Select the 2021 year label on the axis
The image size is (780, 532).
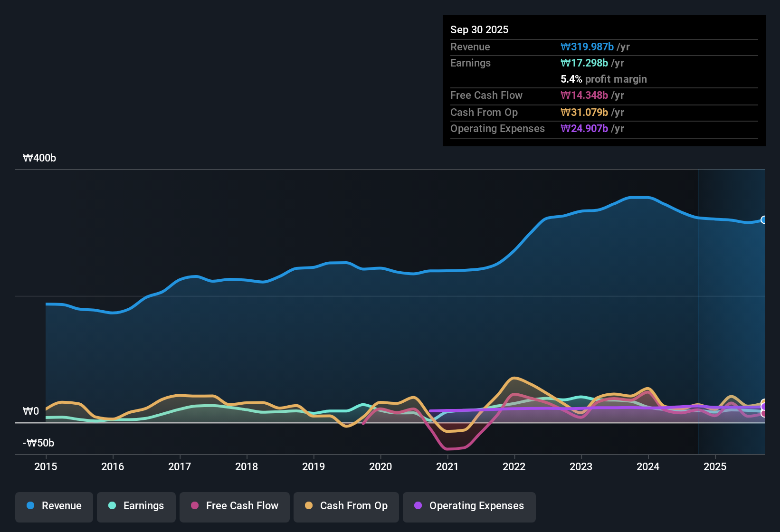point(447,467)
